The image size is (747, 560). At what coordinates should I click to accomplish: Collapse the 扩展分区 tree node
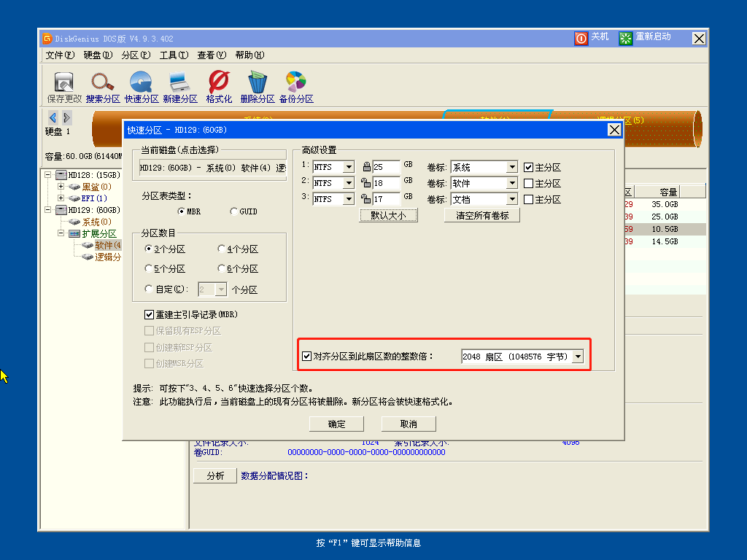61,233
